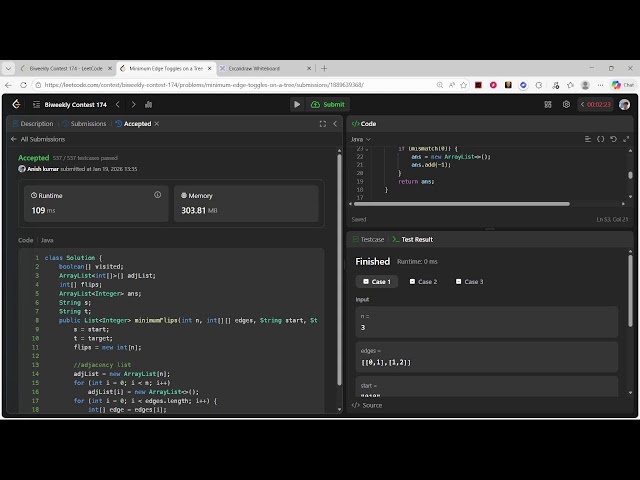Add page to favorites star icon

pos(464,85)
